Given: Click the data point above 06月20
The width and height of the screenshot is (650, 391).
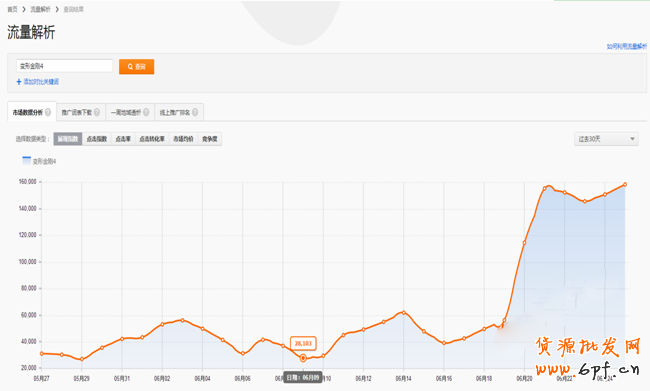Looking at the screenshot, I should [x=524, y=243].
